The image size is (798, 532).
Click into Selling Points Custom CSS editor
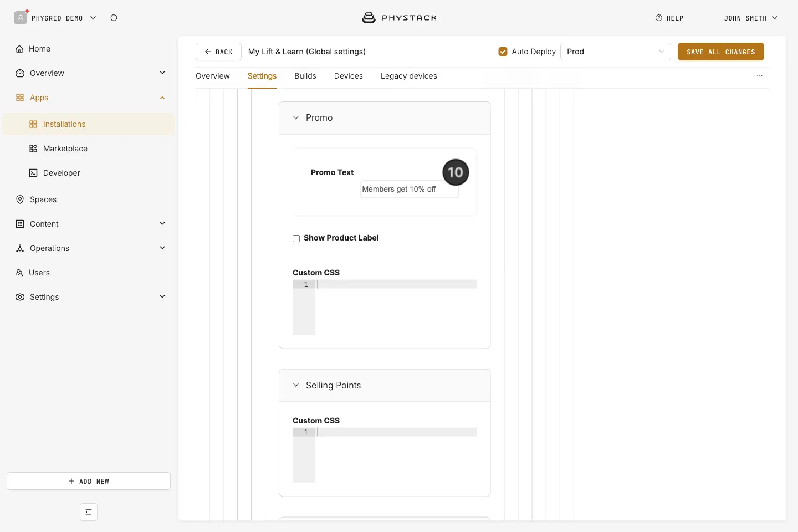(x=385, y=455)
